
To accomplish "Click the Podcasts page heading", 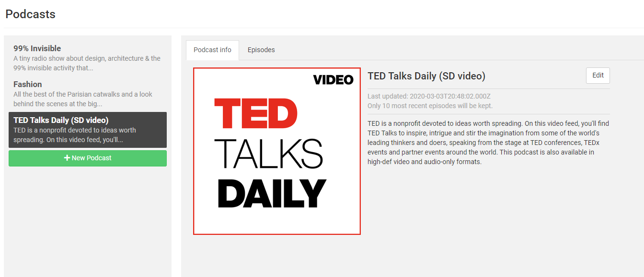I will 30,14.
